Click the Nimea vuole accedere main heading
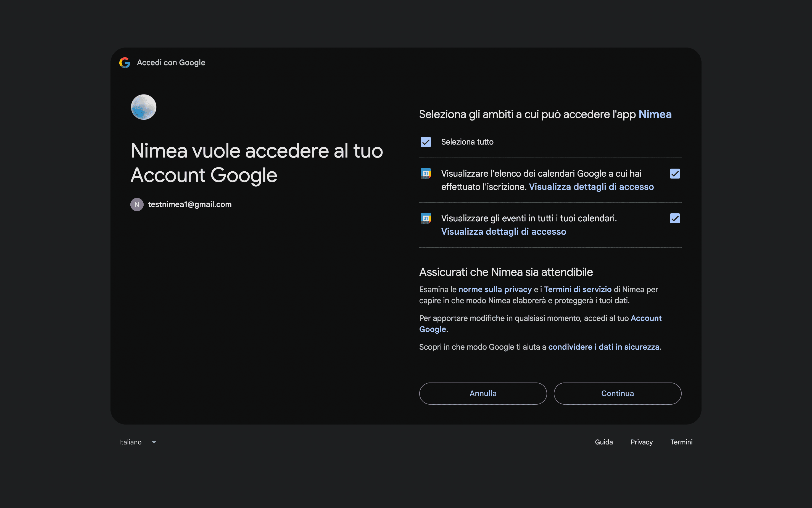Image resolution: width=812 pixels, height=508 pixels. pyautogui.click(x=257, y=163)
